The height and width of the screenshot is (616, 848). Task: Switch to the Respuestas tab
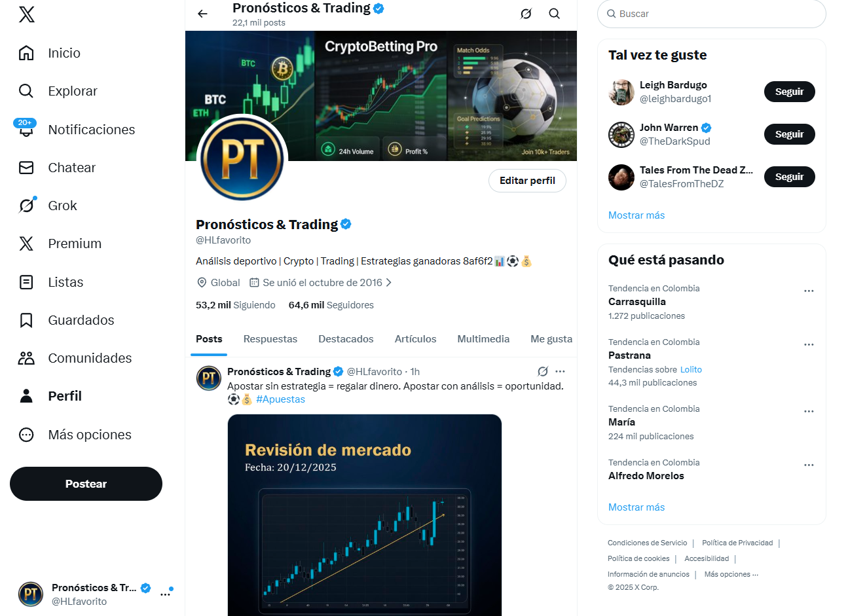coord(270,339)
